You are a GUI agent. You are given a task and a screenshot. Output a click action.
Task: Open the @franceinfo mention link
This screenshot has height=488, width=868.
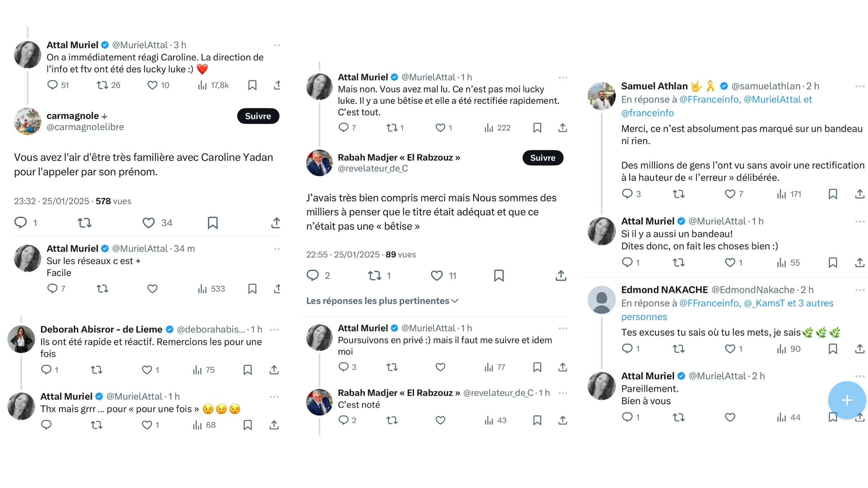(x=647, y=113)
